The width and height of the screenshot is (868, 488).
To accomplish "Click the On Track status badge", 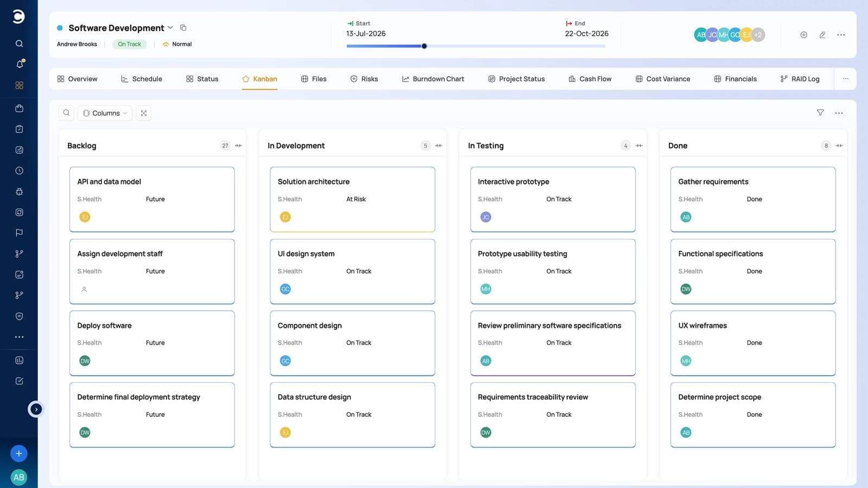I will coord(129,44).
